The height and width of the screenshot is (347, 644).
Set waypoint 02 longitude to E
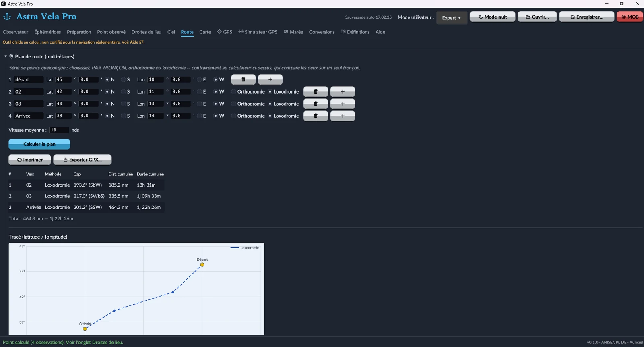(201, 92)
